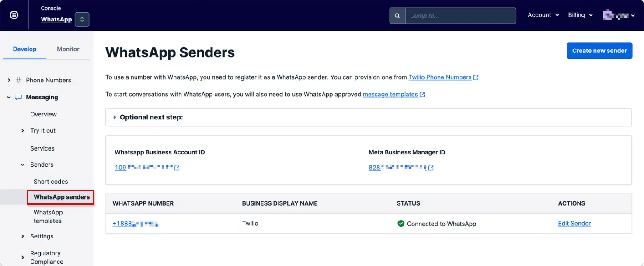644x266 pixels.
Task: Click the Twilio logo icon
Action: (14, 15)
